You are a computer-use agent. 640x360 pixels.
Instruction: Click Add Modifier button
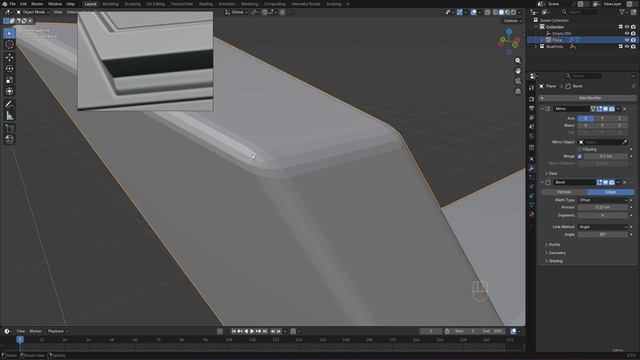(587, 98)
